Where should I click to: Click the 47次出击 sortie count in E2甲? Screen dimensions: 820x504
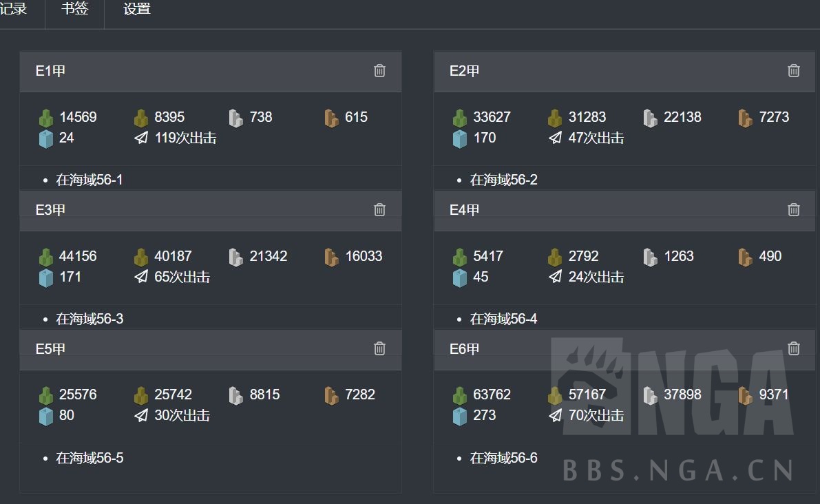click(596, 138)
